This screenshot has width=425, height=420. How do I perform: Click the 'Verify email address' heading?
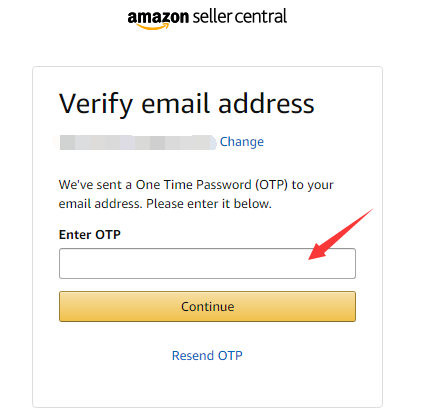pos(187,104)
